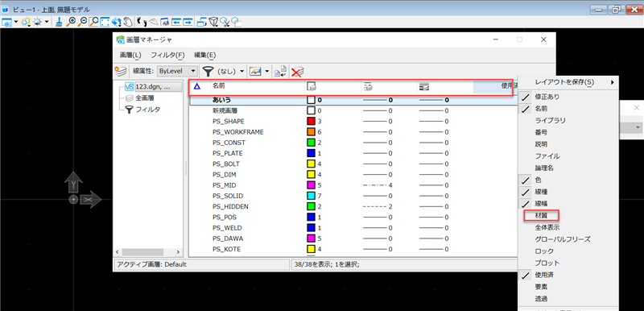Select the Zoom Out magnifier tool

tap(82, 22)
